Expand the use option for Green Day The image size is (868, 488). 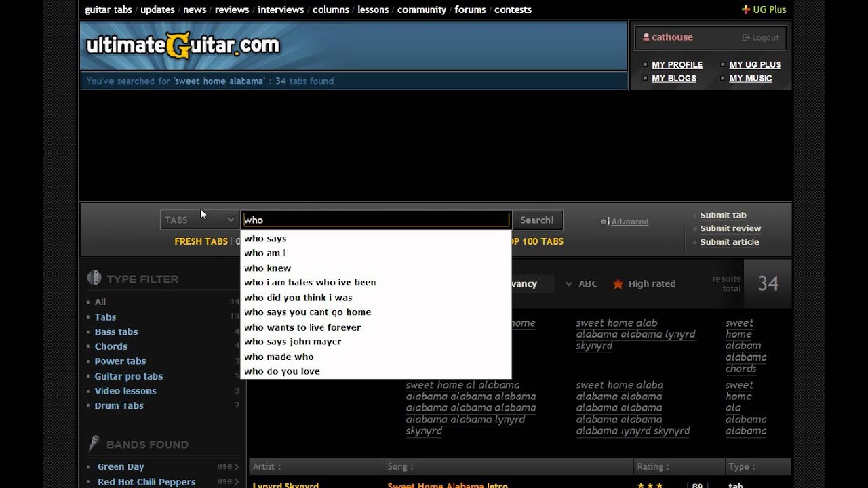click(229, 466)
